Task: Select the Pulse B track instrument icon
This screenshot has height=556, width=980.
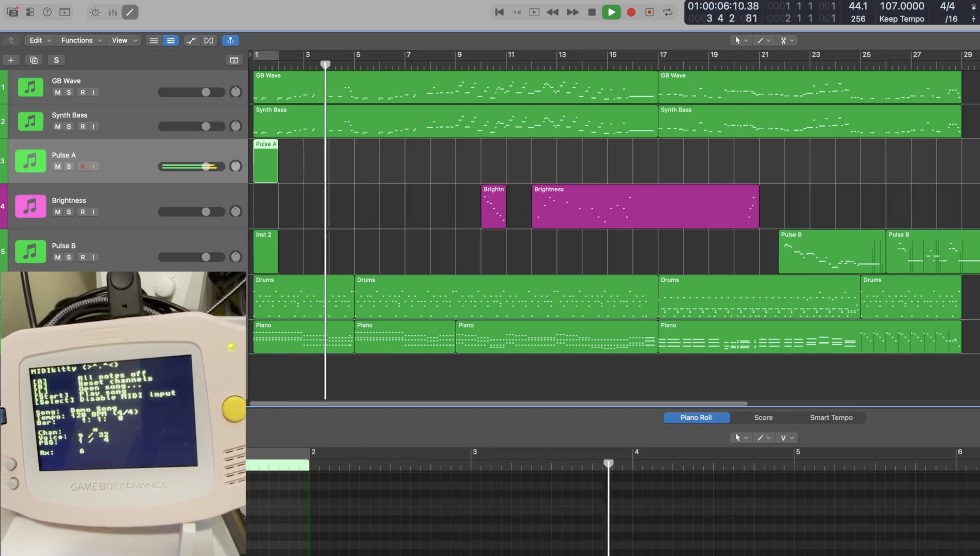Action: click(x=31, y=252)
